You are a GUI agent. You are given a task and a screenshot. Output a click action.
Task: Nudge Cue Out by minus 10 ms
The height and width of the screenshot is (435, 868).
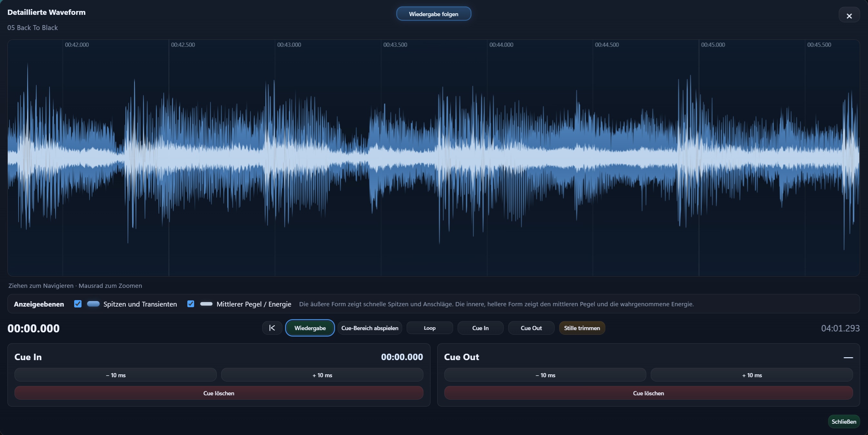pyautogui.click(x=545, y=375)
